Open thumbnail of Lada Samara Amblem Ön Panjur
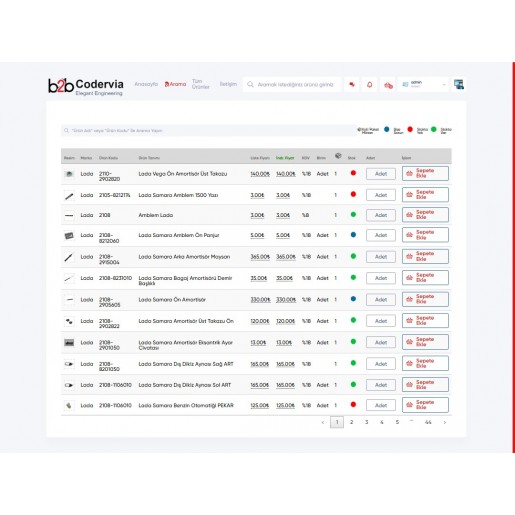The image size is (515, 515). [69, 236]
